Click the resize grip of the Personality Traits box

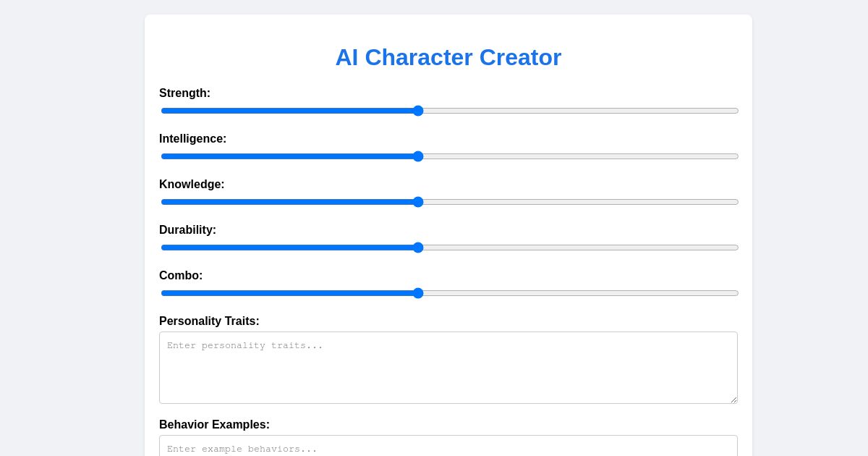point(733,399)
